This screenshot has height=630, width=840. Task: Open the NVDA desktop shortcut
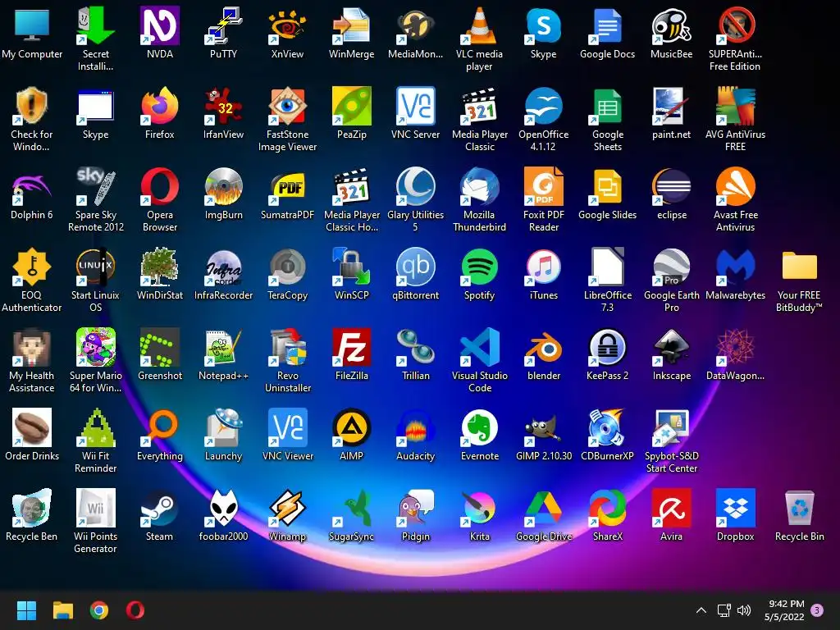coord(160,25)
